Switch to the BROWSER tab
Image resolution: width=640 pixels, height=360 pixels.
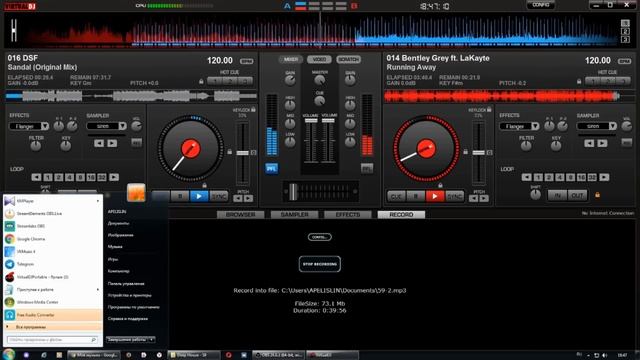pyautogui.click(x=240, y=215)
